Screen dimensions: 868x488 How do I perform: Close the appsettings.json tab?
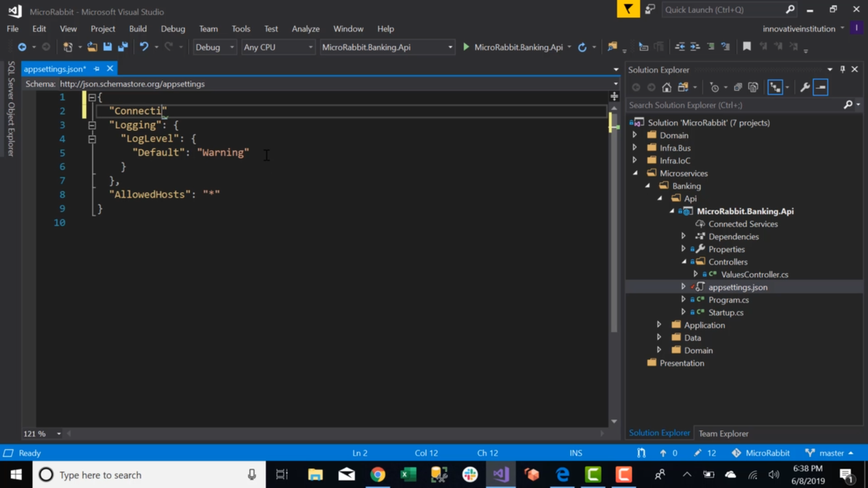tap(110, 69)
